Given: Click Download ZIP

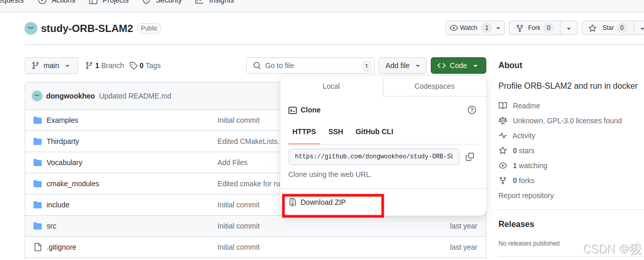Looking at the screenshot, I should tap(323, 202).
